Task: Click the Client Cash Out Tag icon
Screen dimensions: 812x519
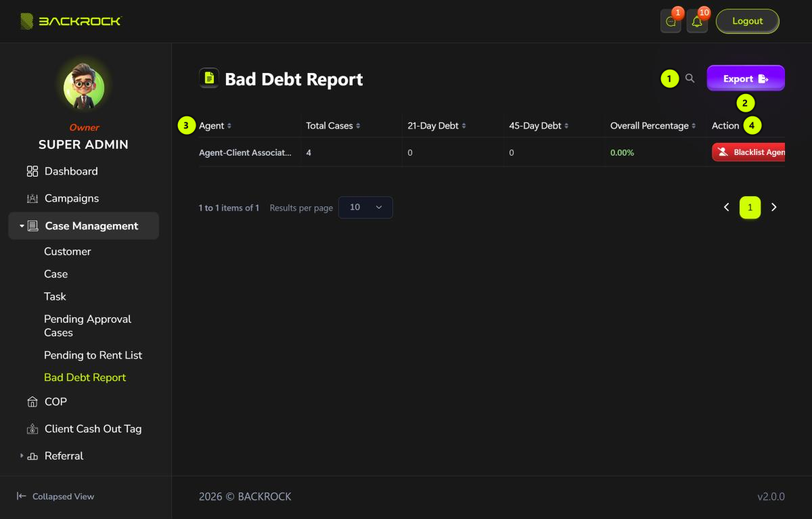Action: (x=32, y=429)
